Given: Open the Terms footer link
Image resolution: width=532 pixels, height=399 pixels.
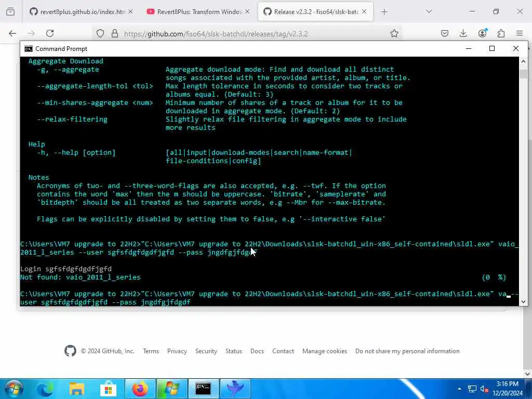Looking at the screenshot, I should tap(151, 351).
